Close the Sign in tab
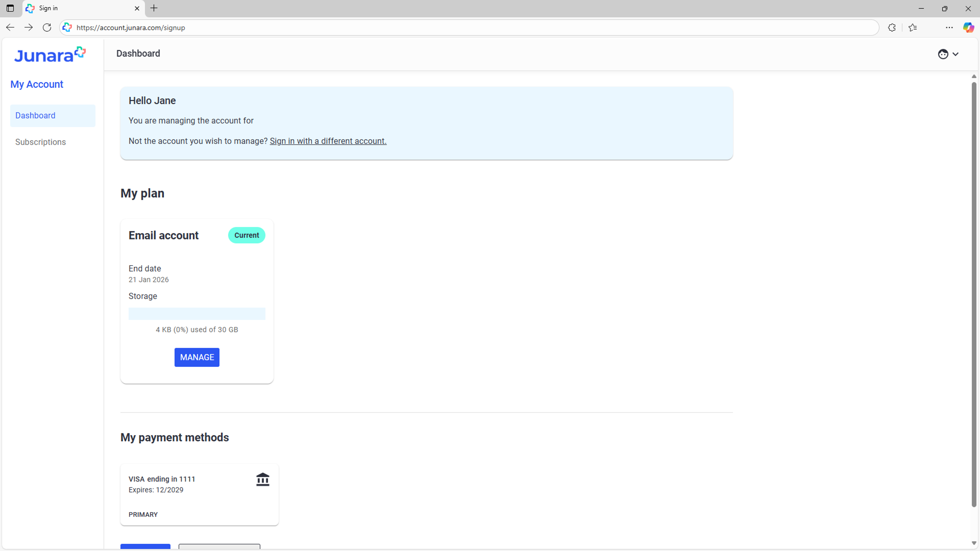 coord(137,8)
